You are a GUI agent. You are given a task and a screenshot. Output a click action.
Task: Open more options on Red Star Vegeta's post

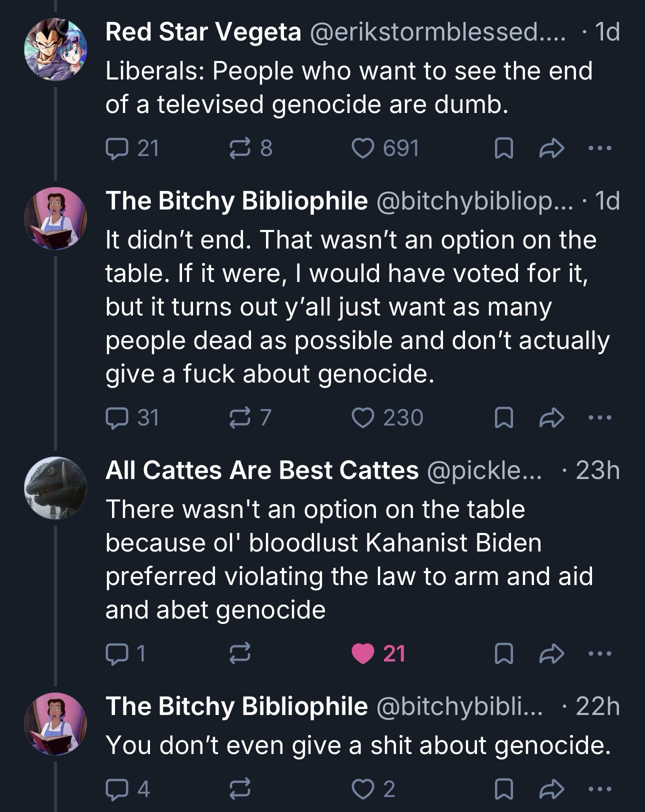[x=599, y=148]
